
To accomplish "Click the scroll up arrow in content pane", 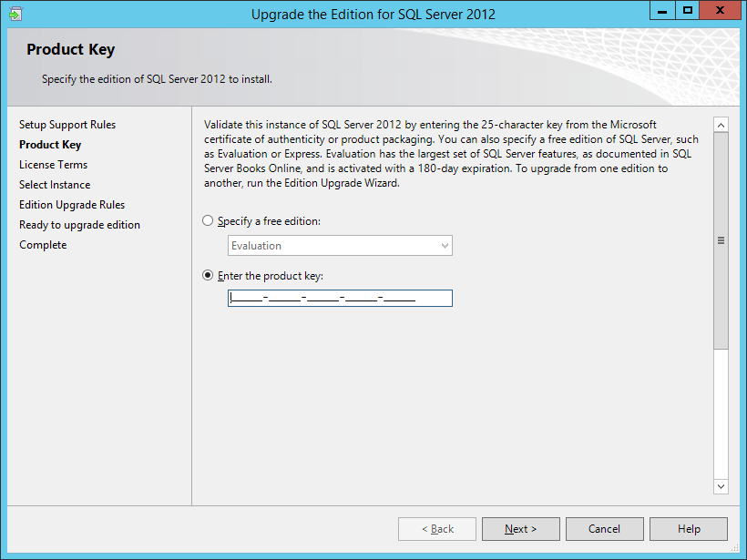I will click(x=721, y=125).
